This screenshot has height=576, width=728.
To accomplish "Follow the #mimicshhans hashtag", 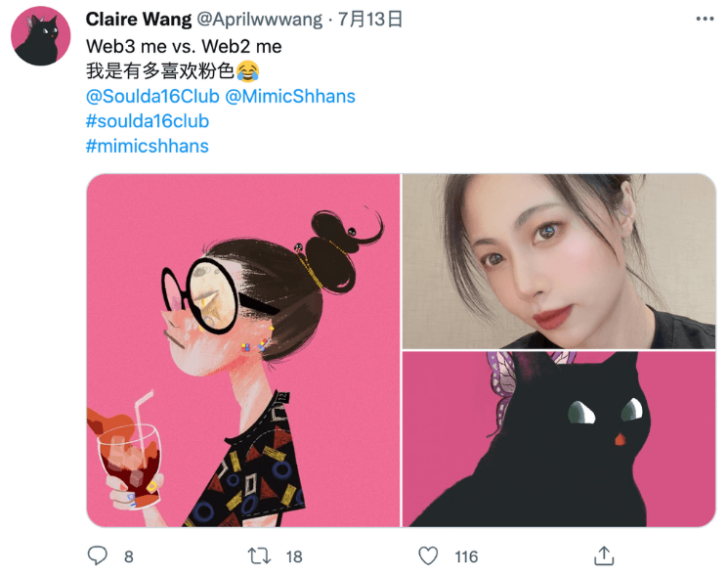I will pos(148,147).
